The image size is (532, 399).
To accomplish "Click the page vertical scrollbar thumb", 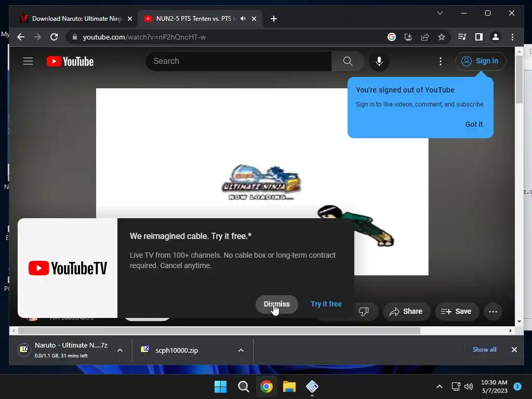I will (519, 79).
